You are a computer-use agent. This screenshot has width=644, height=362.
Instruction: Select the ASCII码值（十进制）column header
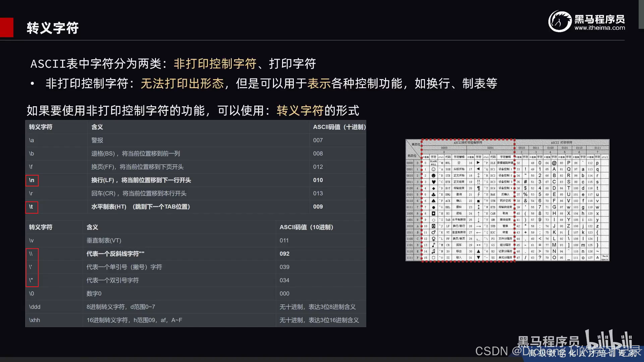(x=339, y=127)
